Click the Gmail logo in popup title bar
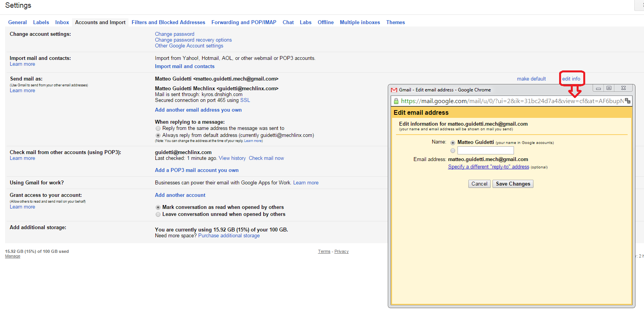644x312 pixels. 394,90
